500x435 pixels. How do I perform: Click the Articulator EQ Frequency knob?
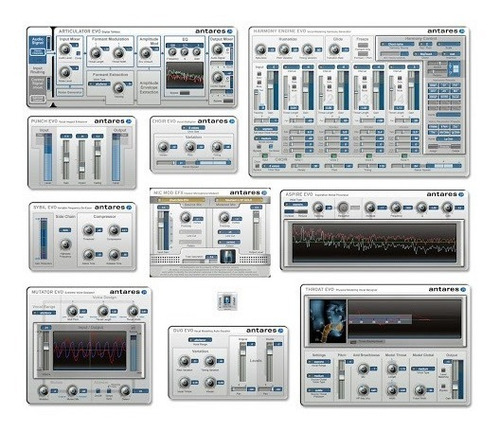(x=172, y=52)
